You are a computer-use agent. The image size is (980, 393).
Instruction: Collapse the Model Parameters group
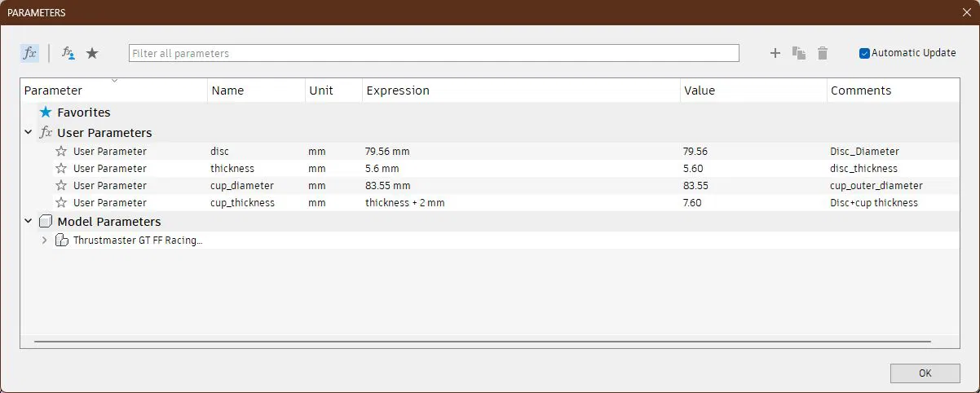(x=29, y=221)
